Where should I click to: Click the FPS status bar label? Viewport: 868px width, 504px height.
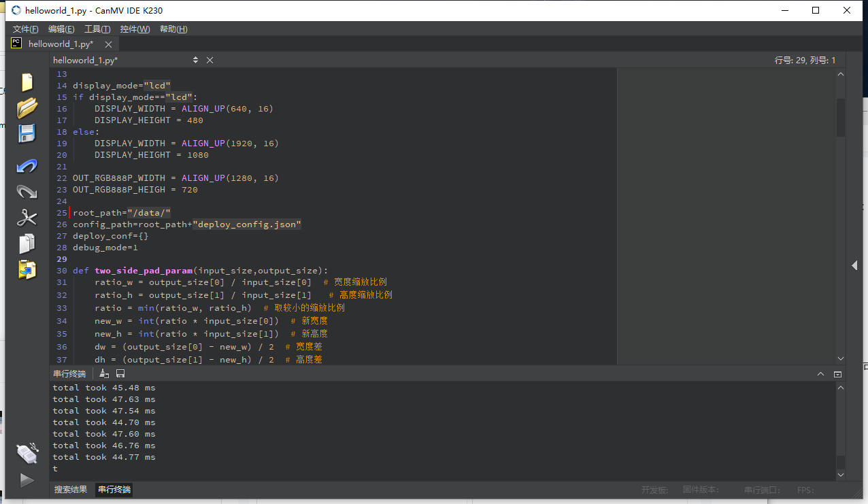[806, 490]
